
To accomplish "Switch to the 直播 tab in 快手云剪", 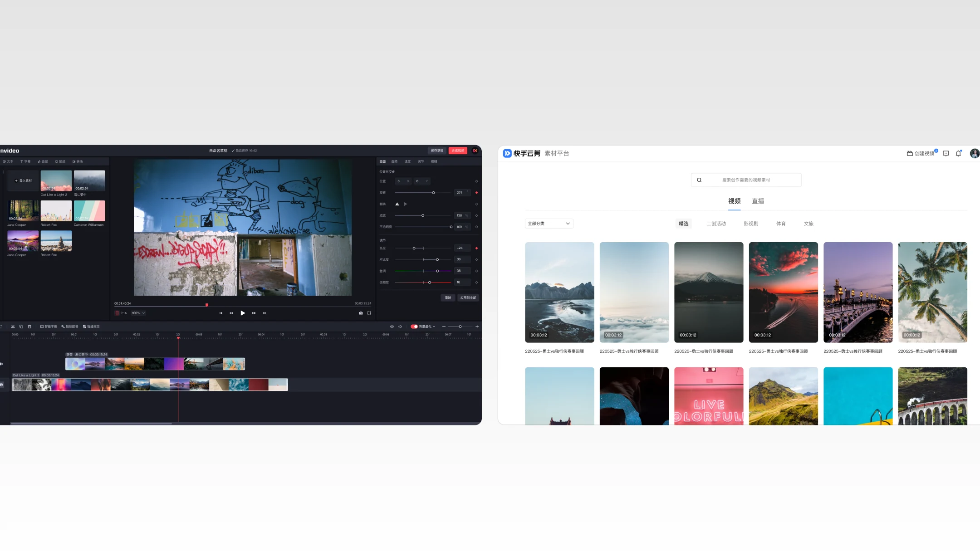I will (x=758, y=201).
